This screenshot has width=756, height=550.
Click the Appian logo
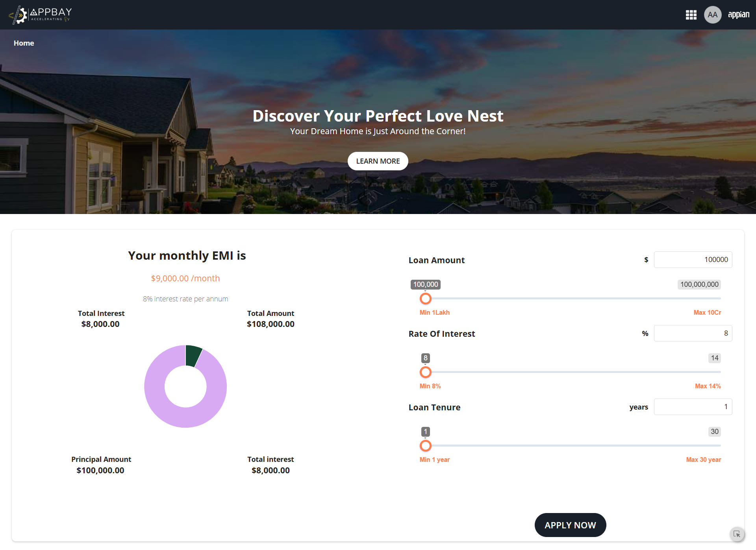(739, 15)
